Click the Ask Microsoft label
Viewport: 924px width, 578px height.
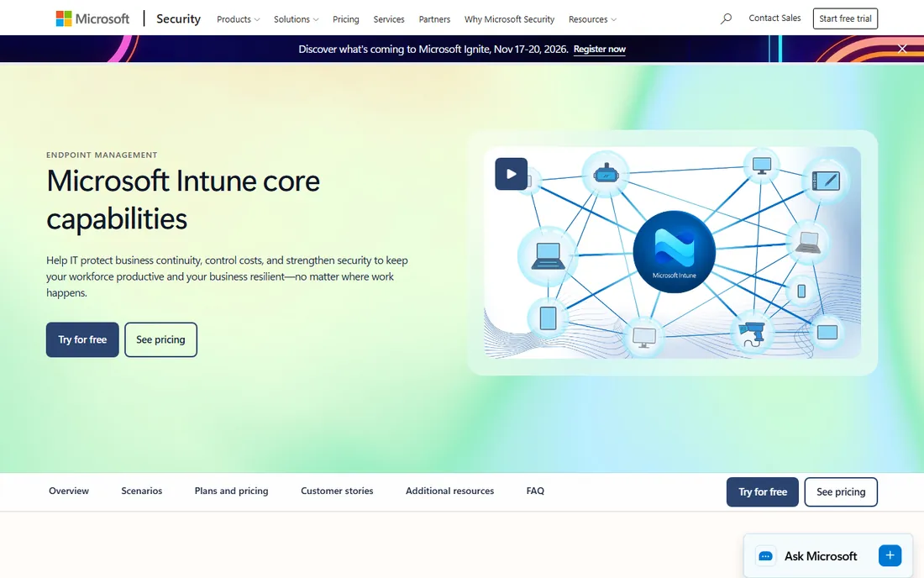point(821,556)
